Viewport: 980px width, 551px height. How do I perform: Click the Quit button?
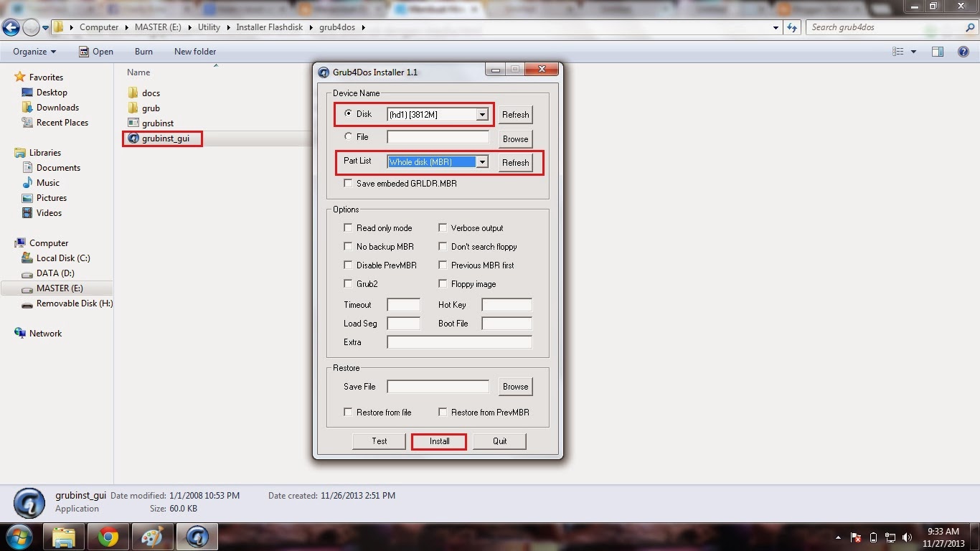coord(500,441)
